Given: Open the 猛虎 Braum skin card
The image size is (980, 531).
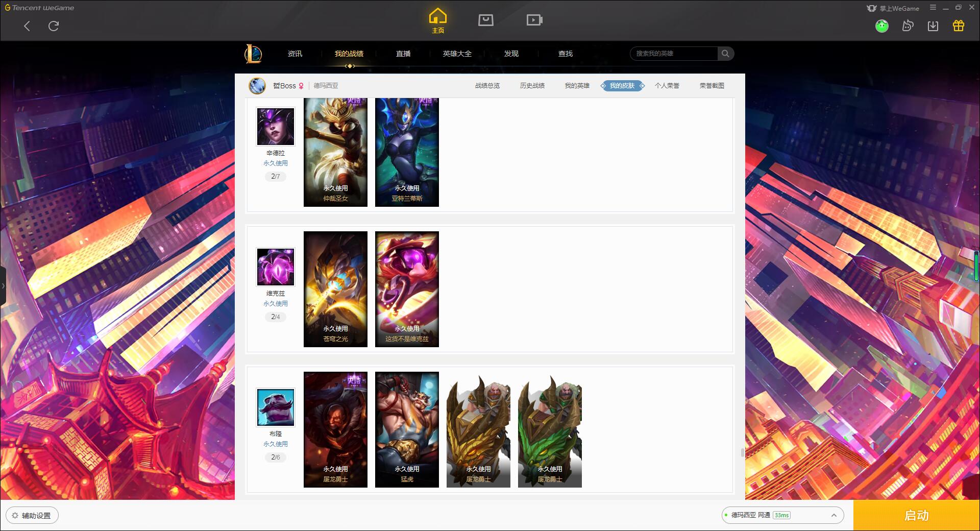Looking at the screenshot, I should 407,429.
